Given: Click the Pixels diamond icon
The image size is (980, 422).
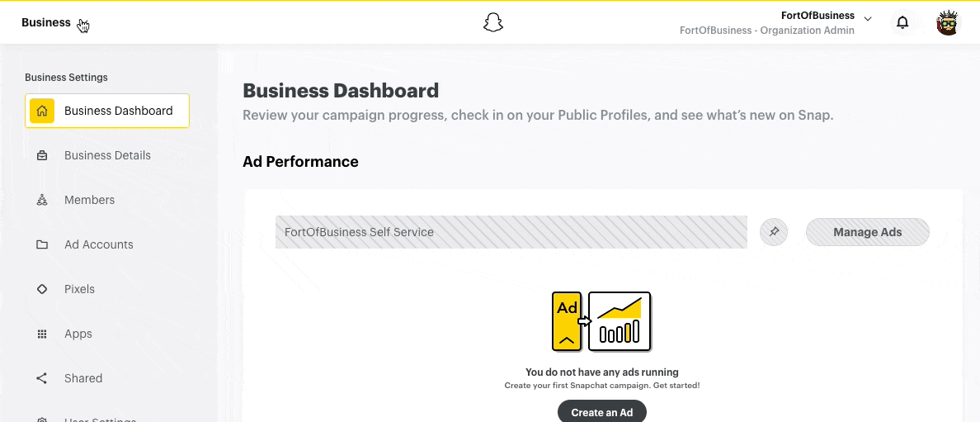Looking at the screenshot, I should pyautogui.click(x=42, y=289).
